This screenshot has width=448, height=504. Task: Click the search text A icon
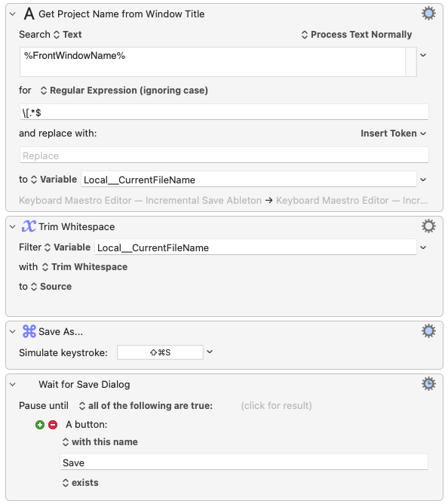pyautogui.click(x=29, y=14)
